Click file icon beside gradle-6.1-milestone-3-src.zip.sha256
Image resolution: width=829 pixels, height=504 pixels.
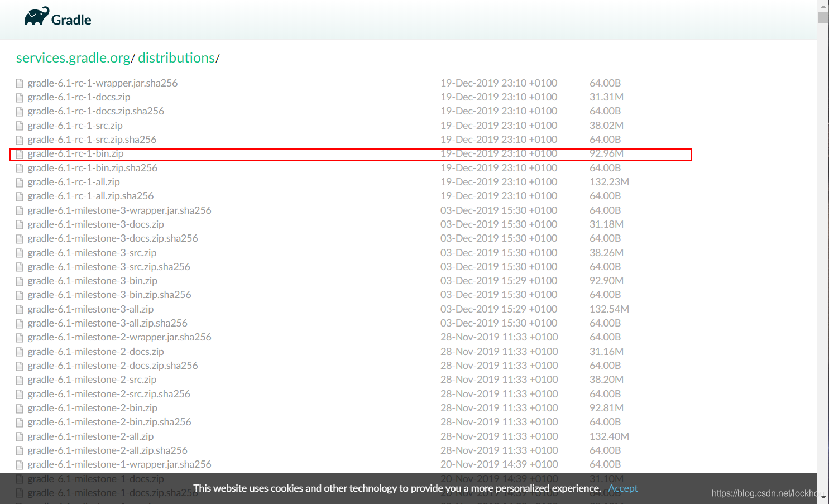pos(20,267)
